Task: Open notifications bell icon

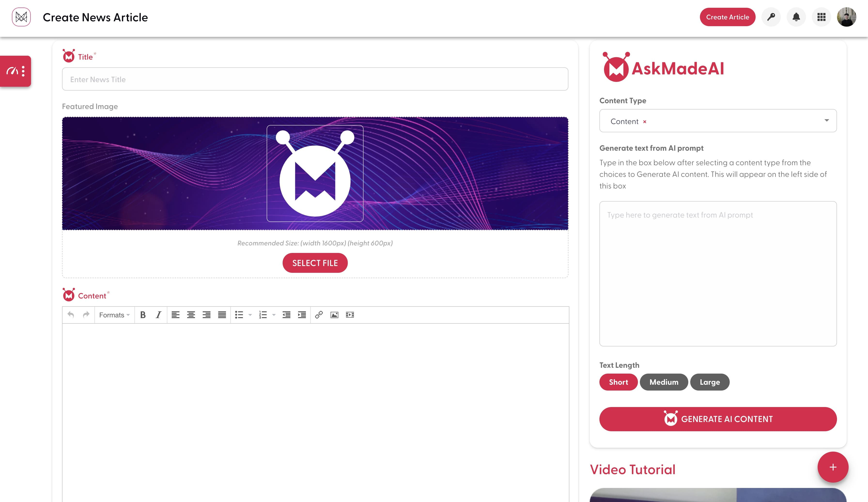Action: pyautogui.click(x=796, y=17)
